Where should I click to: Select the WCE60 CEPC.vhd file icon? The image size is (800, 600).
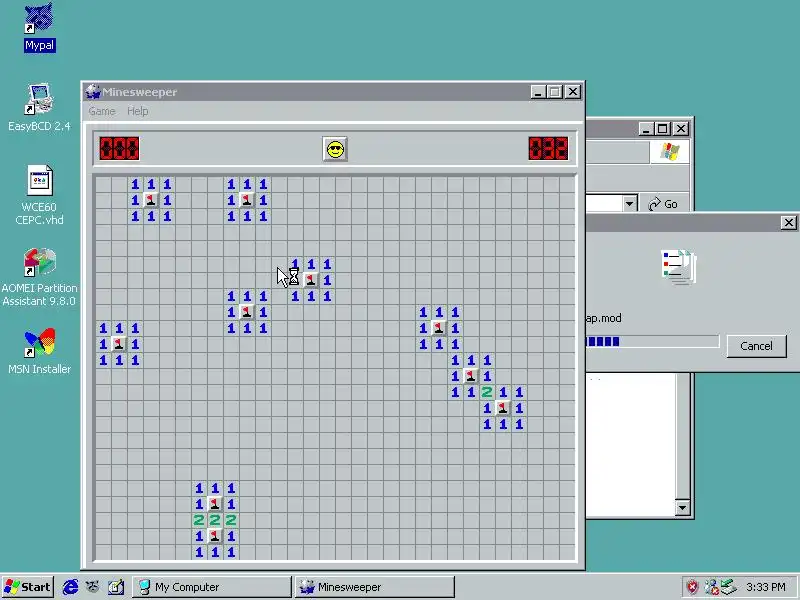(39, 195)
